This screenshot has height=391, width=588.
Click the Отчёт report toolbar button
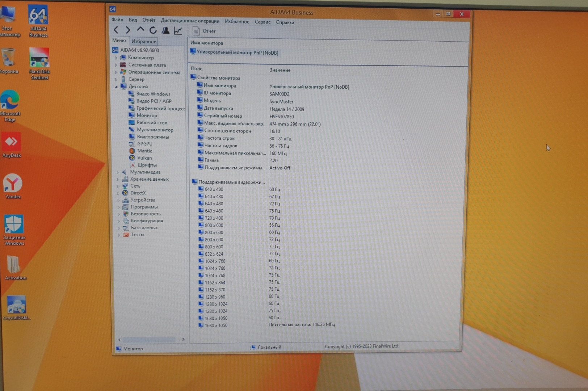click(x=204, y=31)
